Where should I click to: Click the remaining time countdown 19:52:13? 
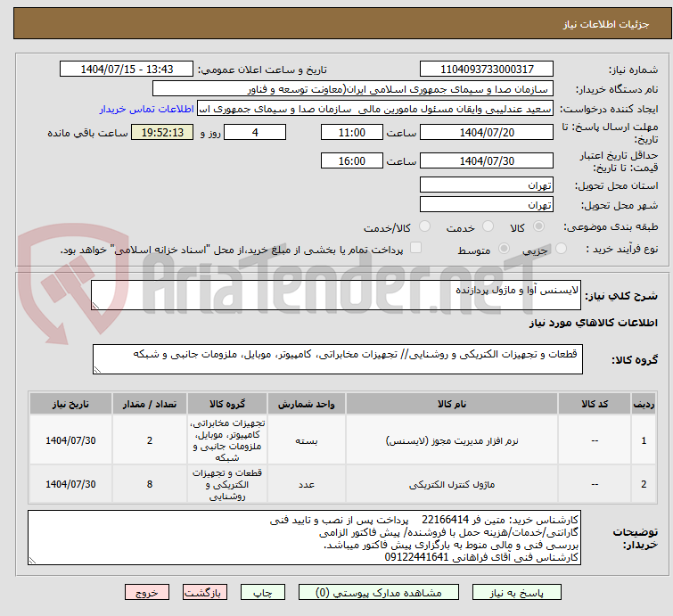162,132
